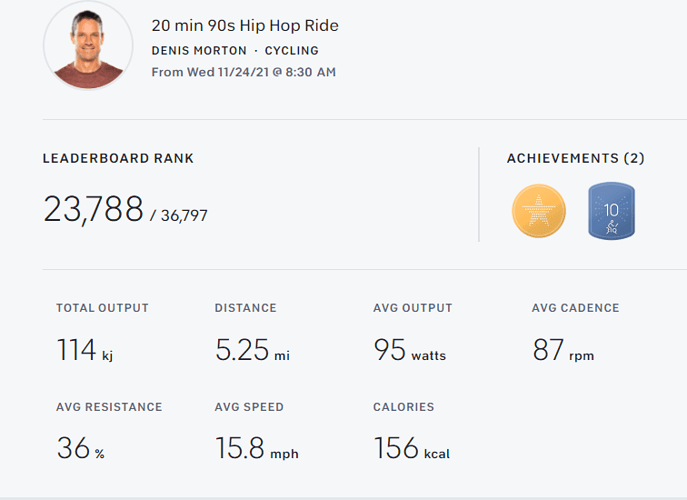Screen dimensions: 687x500
Task: Click the Denis Morton instructor name
Action: pos(198,50)
